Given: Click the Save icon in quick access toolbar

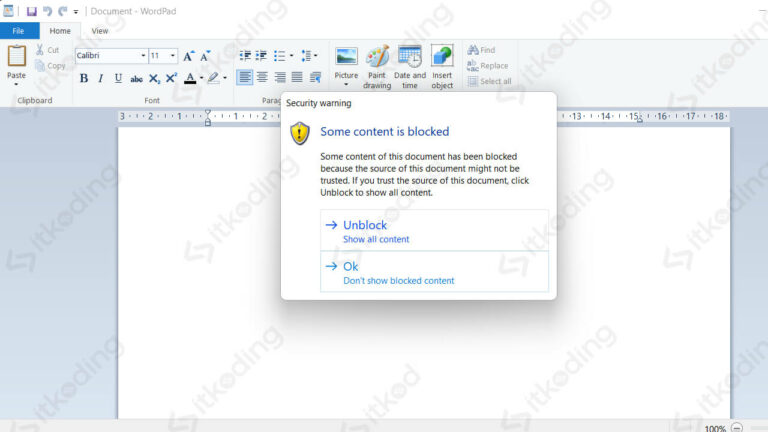Looking at the screenshot, I should click(x=31, y=11).
